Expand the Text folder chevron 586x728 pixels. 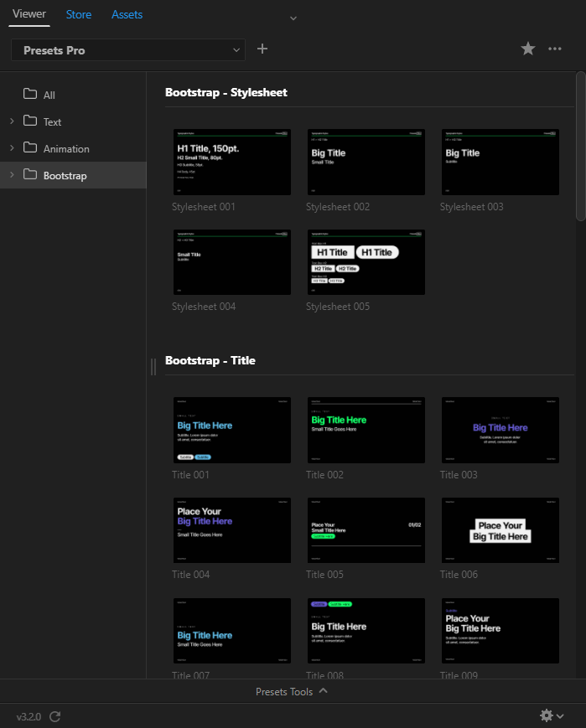pos(12,121)
